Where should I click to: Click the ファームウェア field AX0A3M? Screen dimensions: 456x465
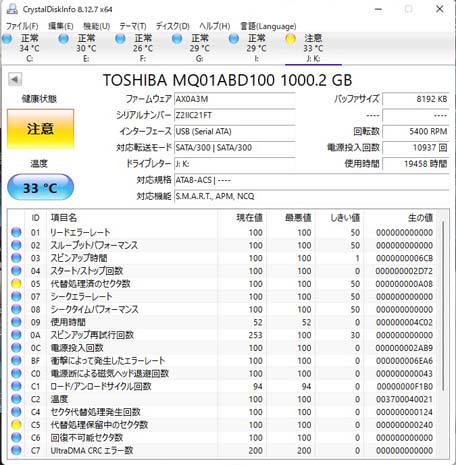click(235, 99)
